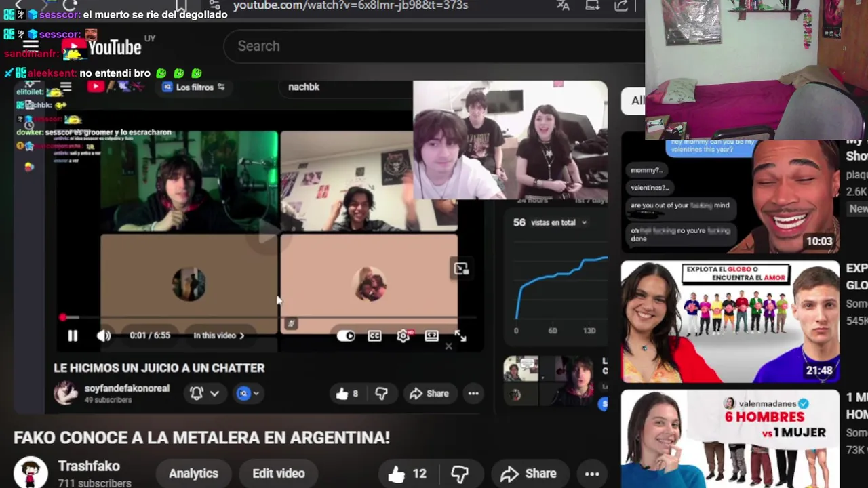Dislike the 'FAKO CONOCE A LA METALERA' video
868x488 pixels.
[x=460, y=474]
